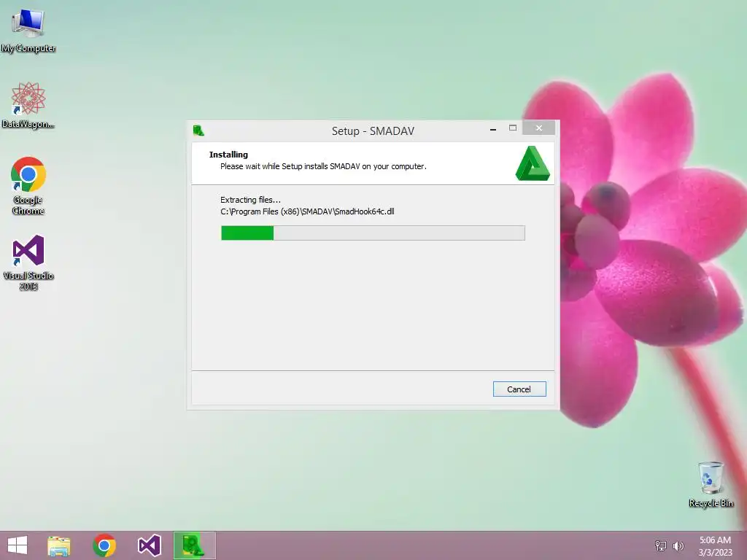
Task: Select My Computer desktop icon
Action: pyautogui.click(x=28, y=31)
